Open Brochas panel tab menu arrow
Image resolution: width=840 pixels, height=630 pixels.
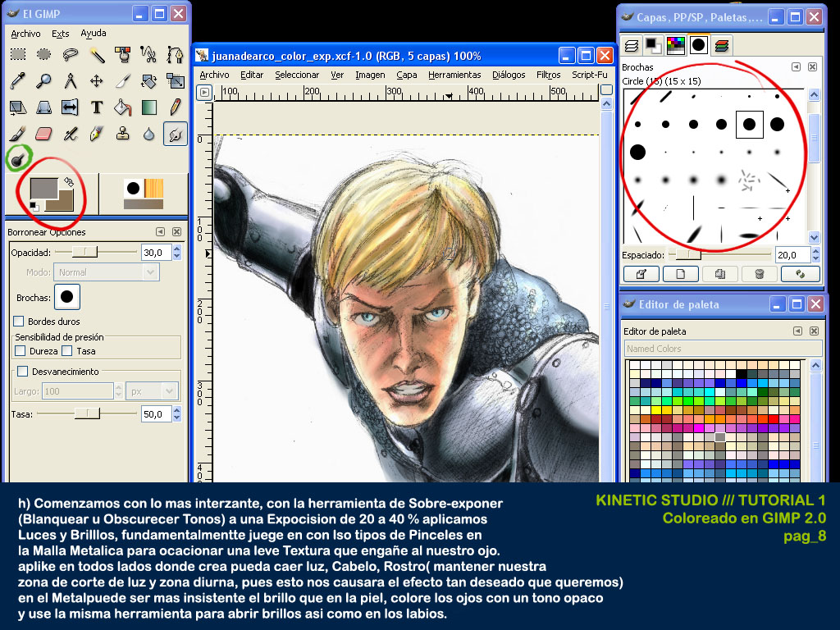click(796, 67)
